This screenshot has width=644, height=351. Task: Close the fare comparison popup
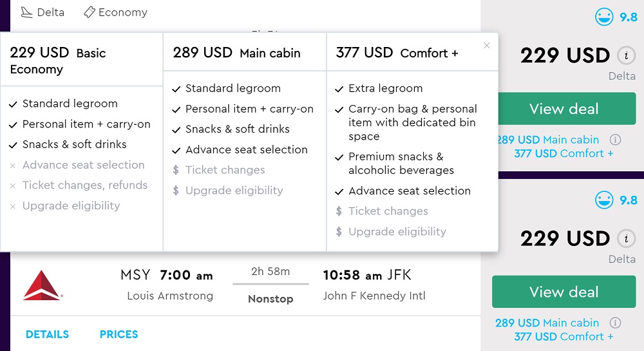pos(487,46)
